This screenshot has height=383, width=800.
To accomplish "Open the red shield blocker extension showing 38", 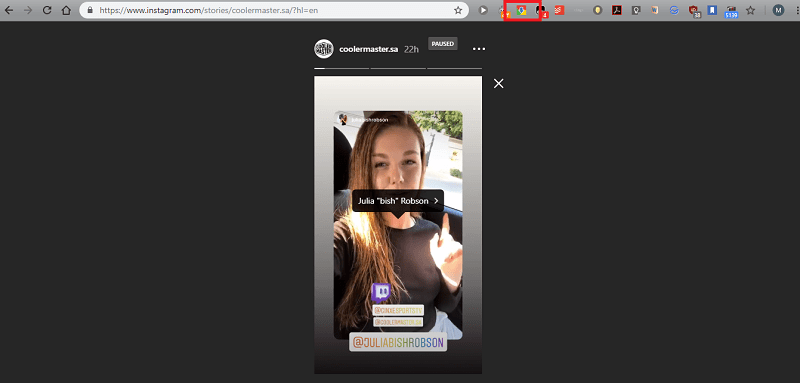I will (x=694, y=11).
